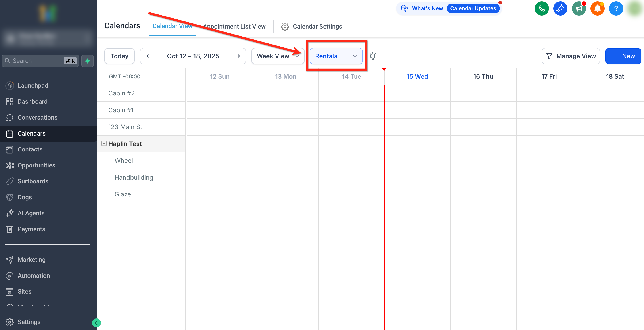Click the blue help question mark icon

[x=616, y=8]
